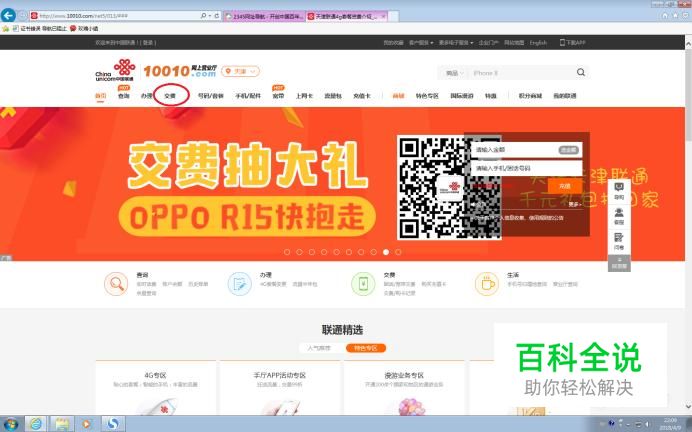Click the phone/broadband number input field

(x=527, y=169)
